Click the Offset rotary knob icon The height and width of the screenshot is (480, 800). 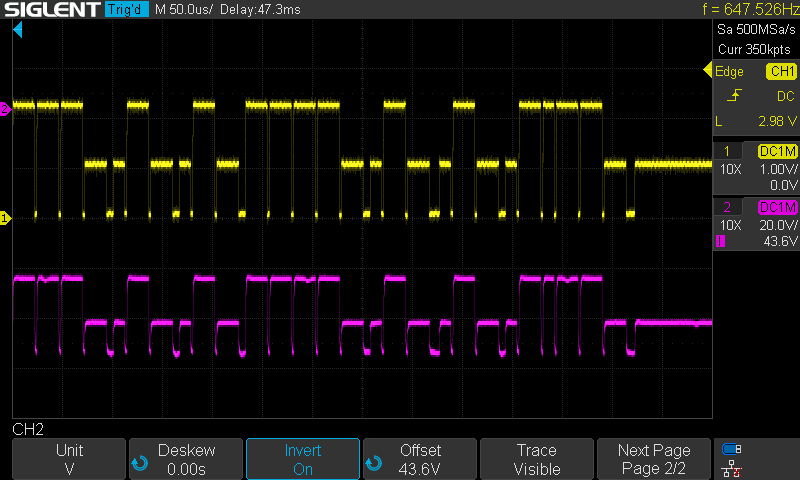pos(373,463)
